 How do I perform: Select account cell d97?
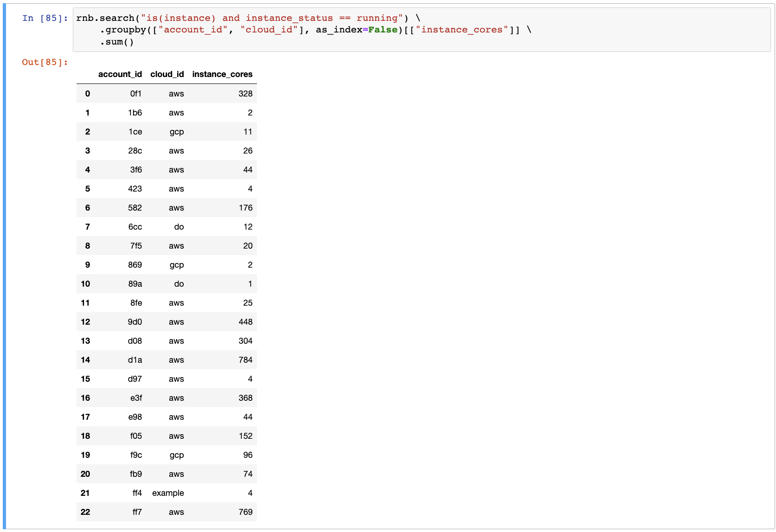coord(135,379)
